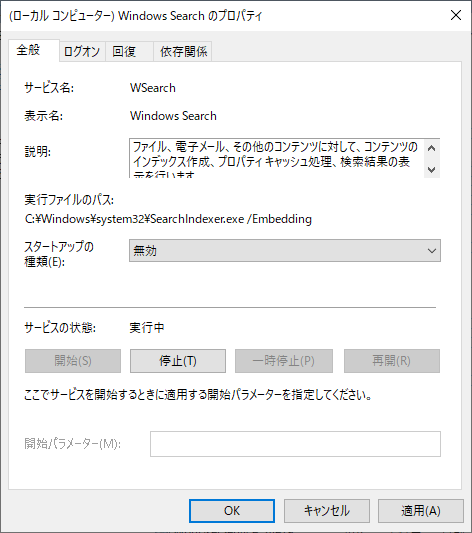
Task: Click the WSearch service name text
Action: coord(153,88)
